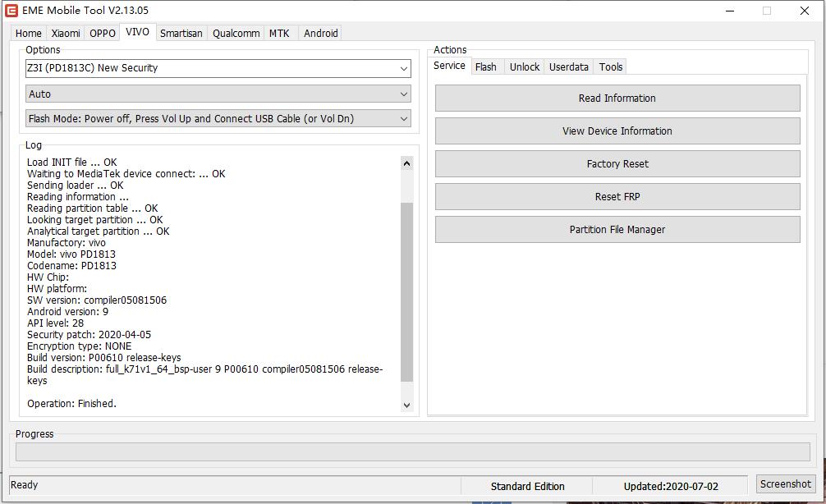
Task: Click 'Reading partition table ... OK' line
Action: coord(92,208)
